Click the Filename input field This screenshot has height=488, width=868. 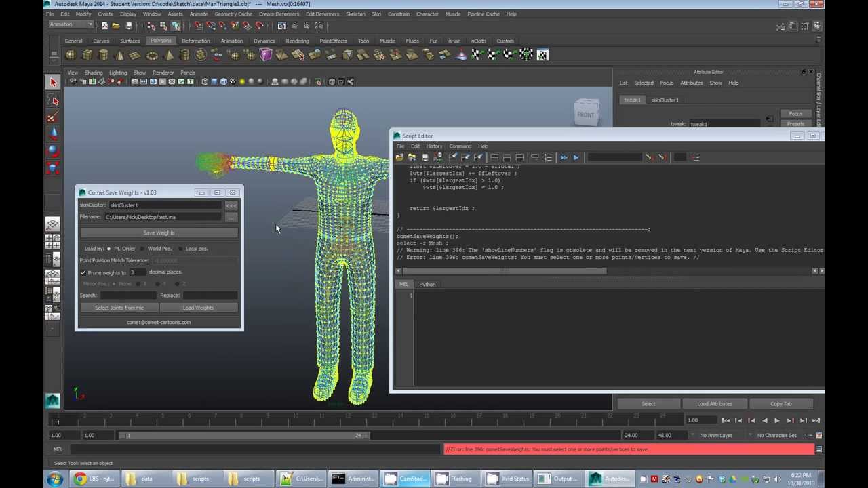click(x=163, y=218)
